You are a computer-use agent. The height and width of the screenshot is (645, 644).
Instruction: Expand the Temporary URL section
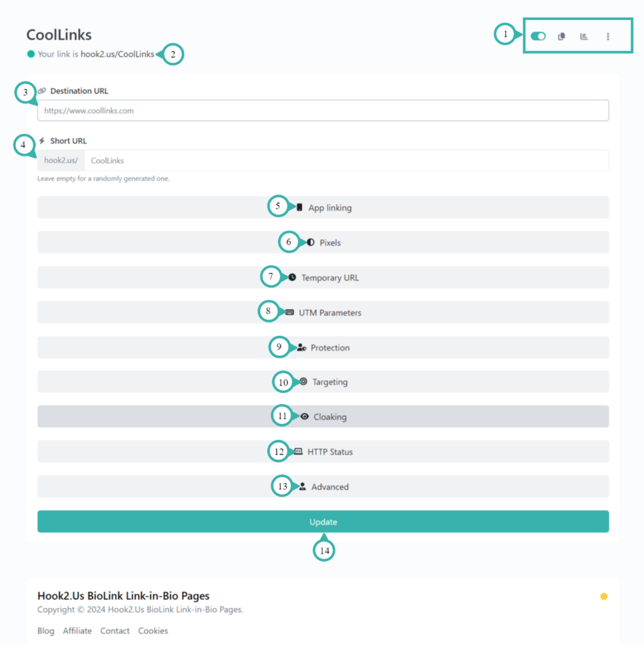pos(329,278)
